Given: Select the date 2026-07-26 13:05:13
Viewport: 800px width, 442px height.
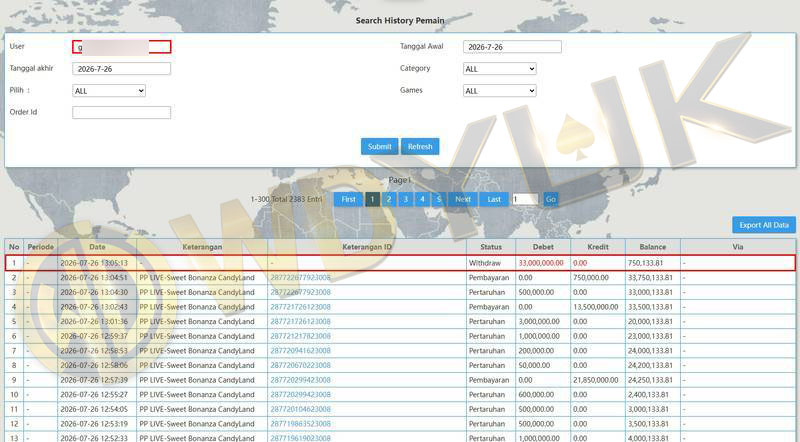Looking at the screenshot, I should click(94, 263).
